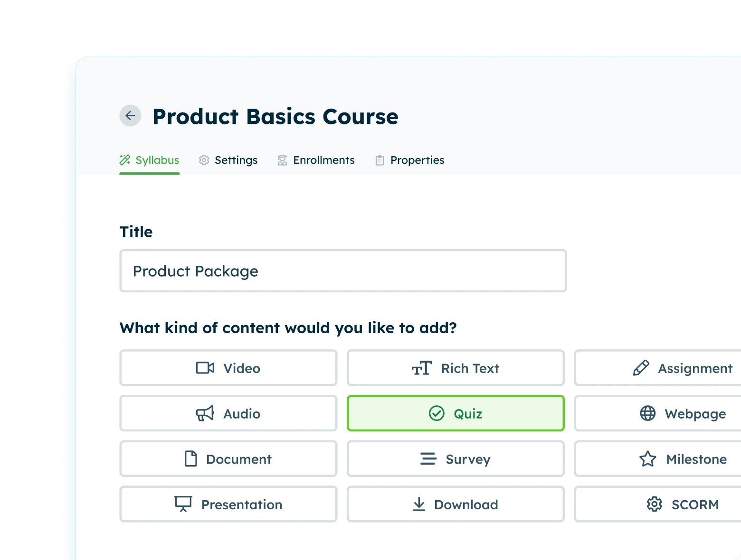The height and width of the screenshot is (560, 741).
Task: Click the Assignment pencil icon
Action: coord(642,368)
